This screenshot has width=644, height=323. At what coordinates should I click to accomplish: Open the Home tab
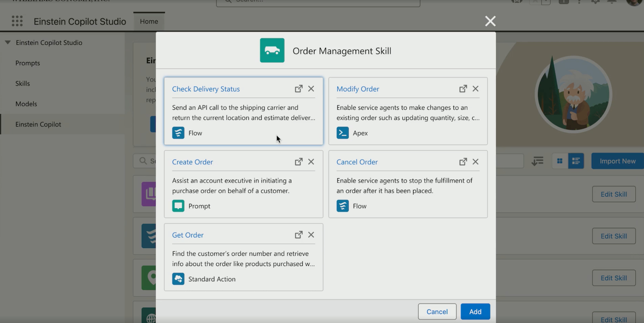pyautogui.click(x=149, y=22)
